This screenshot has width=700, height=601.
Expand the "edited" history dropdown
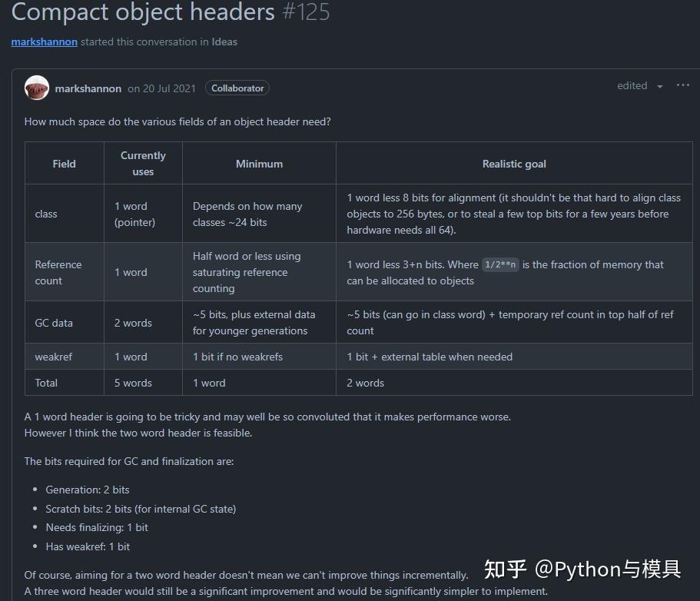click(632, 85)
